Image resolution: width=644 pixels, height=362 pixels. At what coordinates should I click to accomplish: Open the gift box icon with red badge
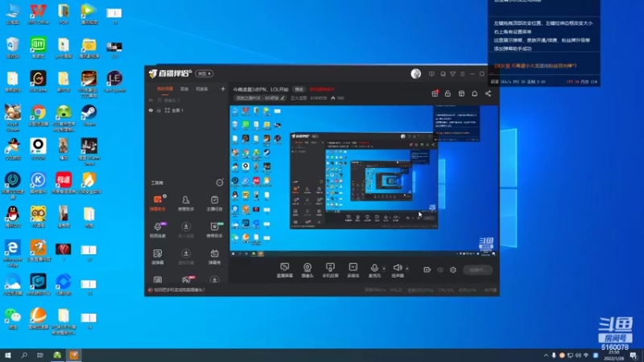[435, 93]
